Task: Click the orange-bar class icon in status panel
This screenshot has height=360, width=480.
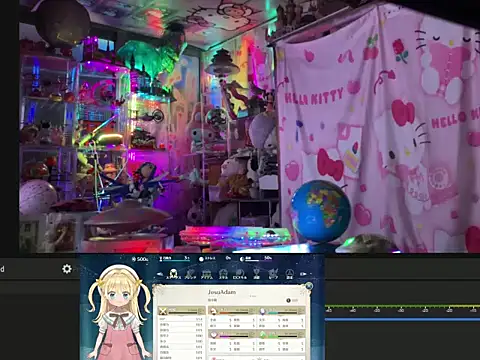Action: tap(213, 311)
